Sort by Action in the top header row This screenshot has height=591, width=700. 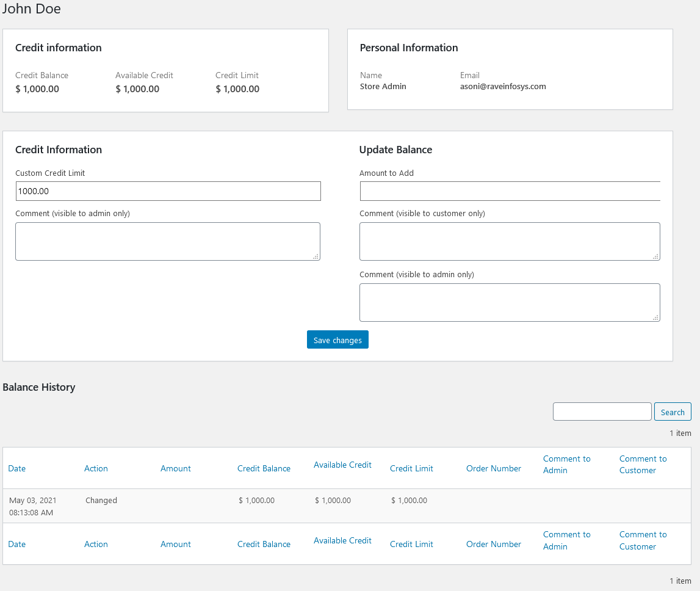pos(96,468)
